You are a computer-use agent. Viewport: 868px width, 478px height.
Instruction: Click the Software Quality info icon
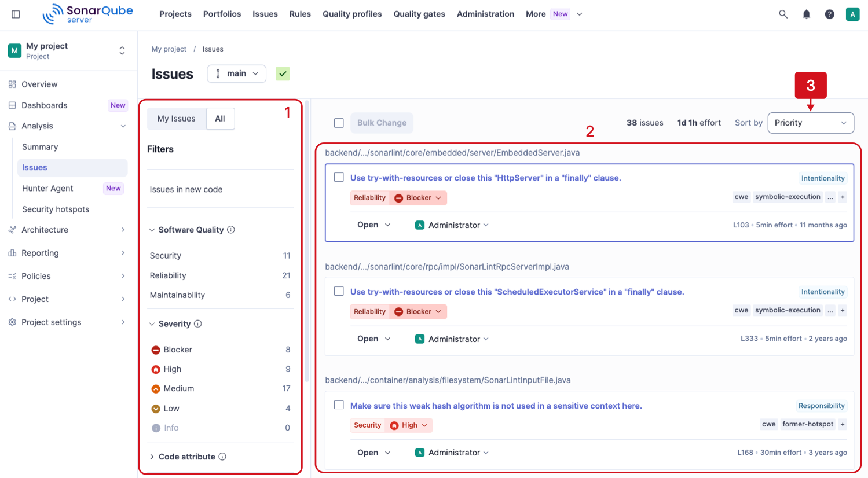(231, 230)
